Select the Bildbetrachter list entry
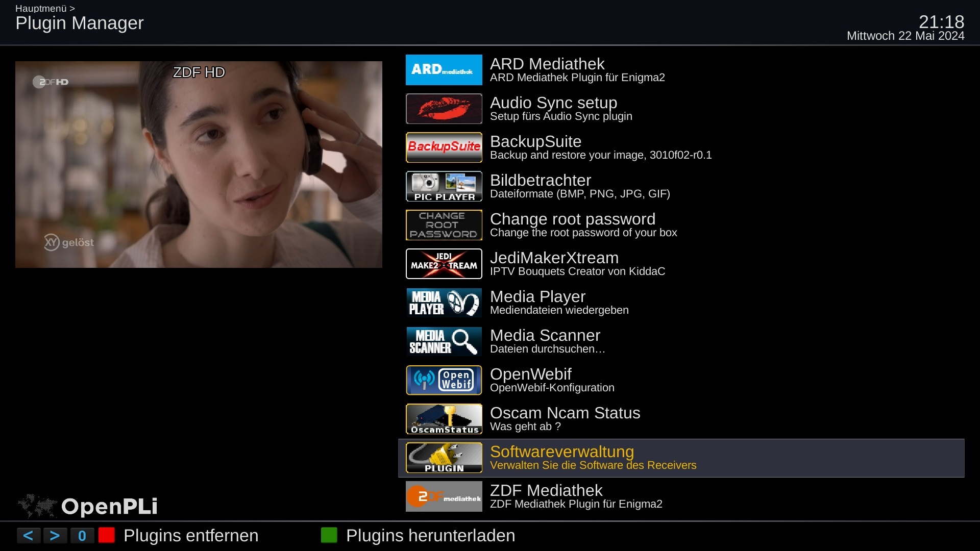Image resolution: width=980 pixels, height=551 pixels. click(x=681, y=186)
